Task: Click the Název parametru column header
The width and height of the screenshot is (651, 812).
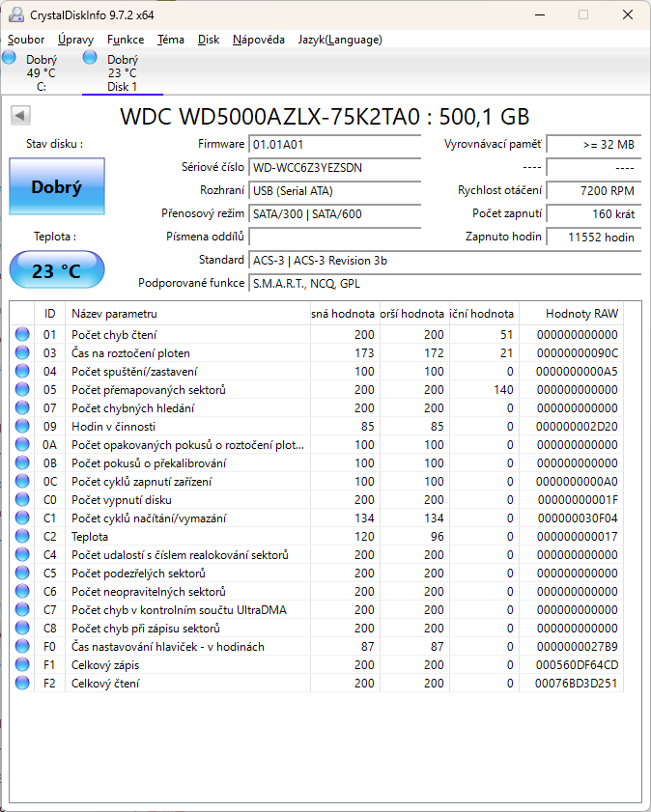Action: pyautogui.click(x=187, y=314)
